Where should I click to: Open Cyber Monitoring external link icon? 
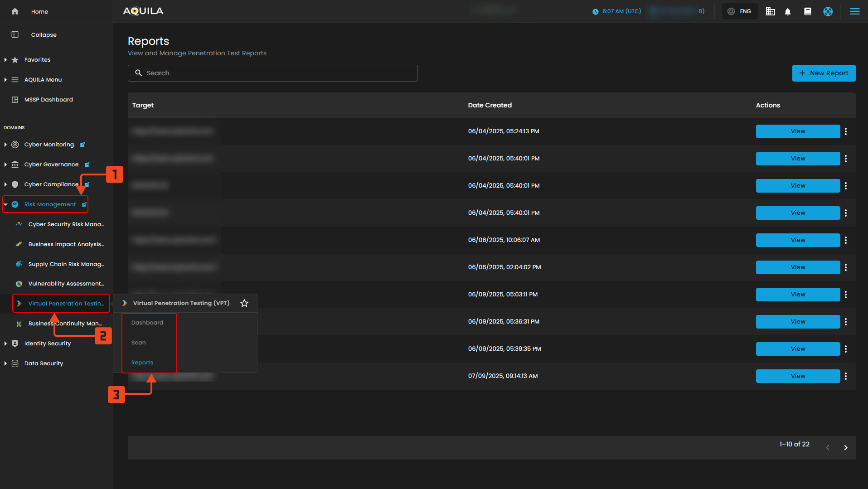pos(82,145)
